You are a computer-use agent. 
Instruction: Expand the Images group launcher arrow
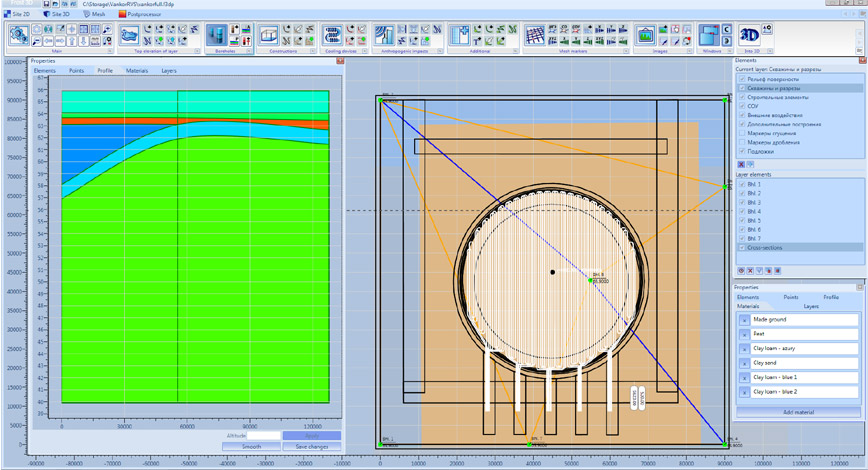pyautogui.click(x=689, y=51)
